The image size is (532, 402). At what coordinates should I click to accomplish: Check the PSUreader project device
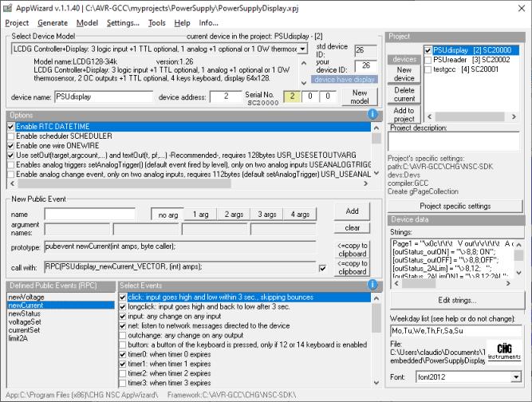(x=428, y=60)
